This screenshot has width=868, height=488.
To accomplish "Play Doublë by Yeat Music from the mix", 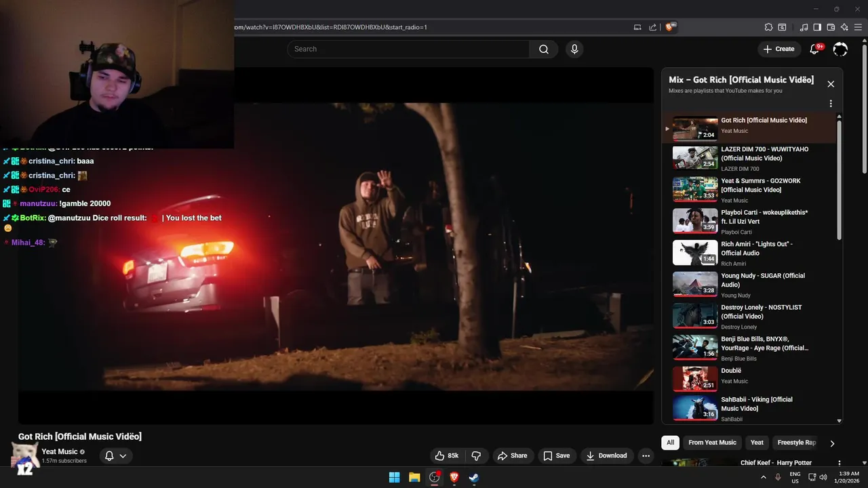I will [749, 380].
